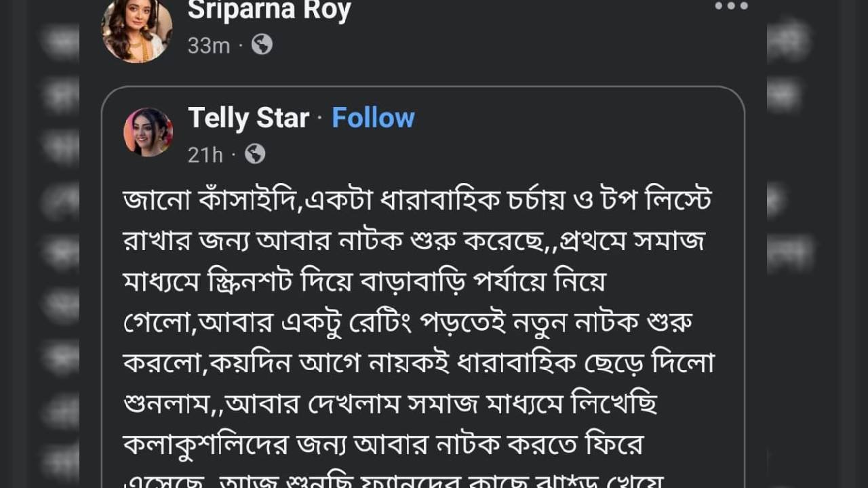
Task: Open the Sriparna Roy profile name link
Action: 269,10
